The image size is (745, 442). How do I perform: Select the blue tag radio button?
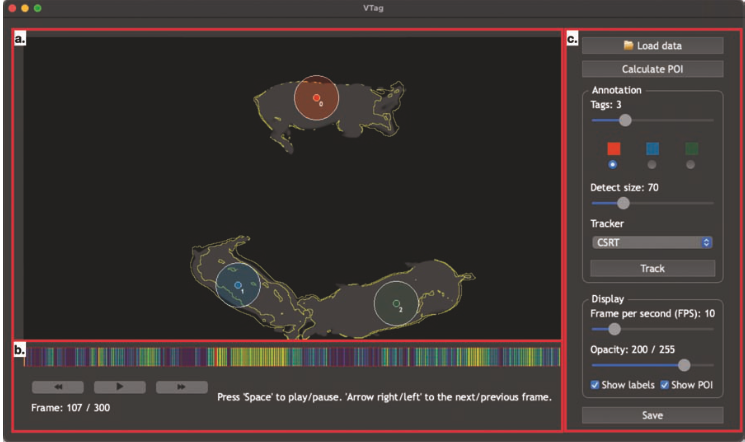pyautogui.click(x=652, y=164)
